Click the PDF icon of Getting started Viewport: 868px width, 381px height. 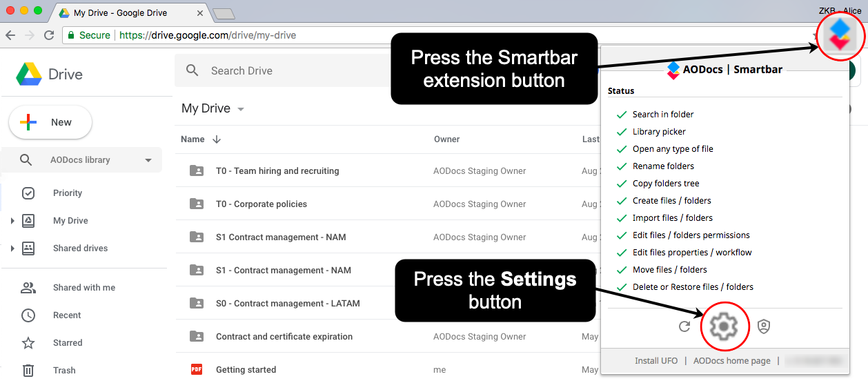point(197,370)
